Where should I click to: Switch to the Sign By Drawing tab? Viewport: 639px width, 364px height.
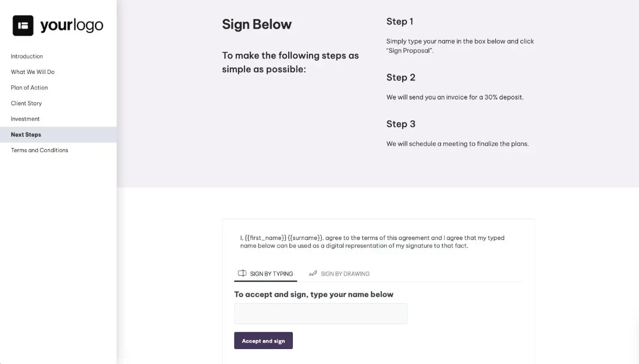click(345, 274)
